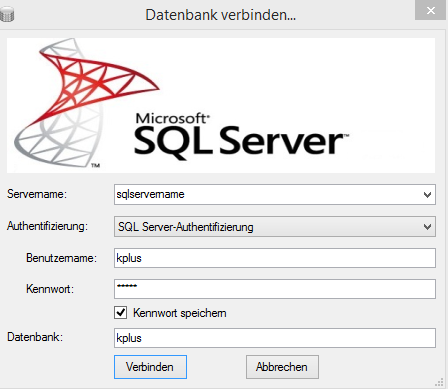
Task: Click the Datenbank label text
Action: (x=35, y=337)
